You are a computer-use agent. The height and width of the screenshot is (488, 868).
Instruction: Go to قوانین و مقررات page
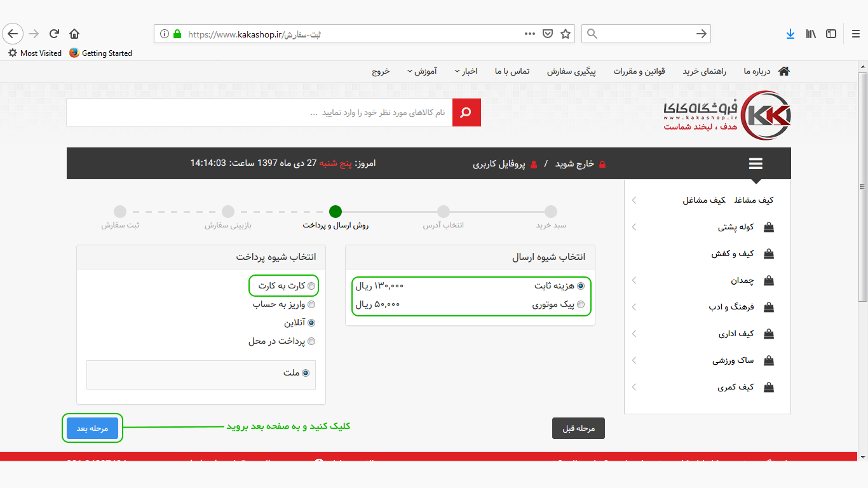639,71
